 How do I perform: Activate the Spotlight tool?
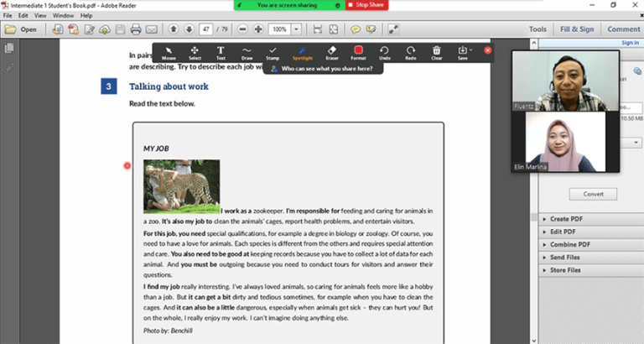point(302,53)
